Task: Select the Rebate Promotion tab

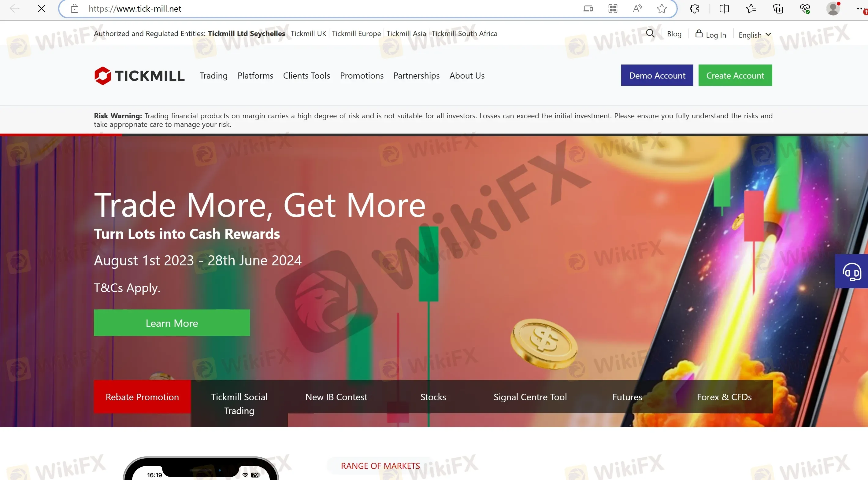Action: [x=142, y=396]
